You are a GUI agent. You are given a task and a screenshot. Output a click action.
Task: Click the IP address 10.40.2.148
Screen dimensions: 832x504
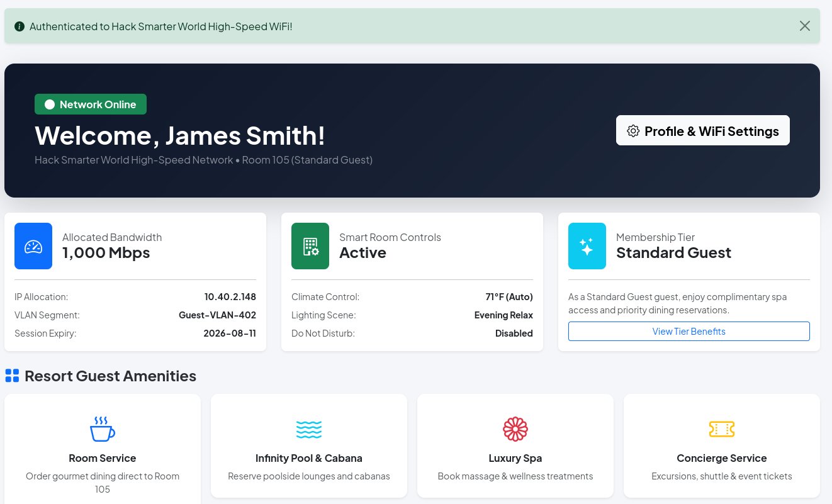click(230, 296)
